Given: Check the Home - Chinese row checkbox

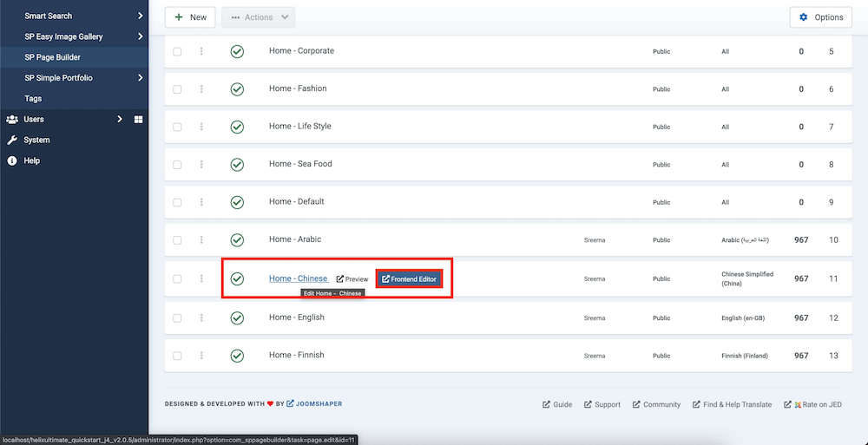Looking at the screenshot, I should (x=177, y=279).
